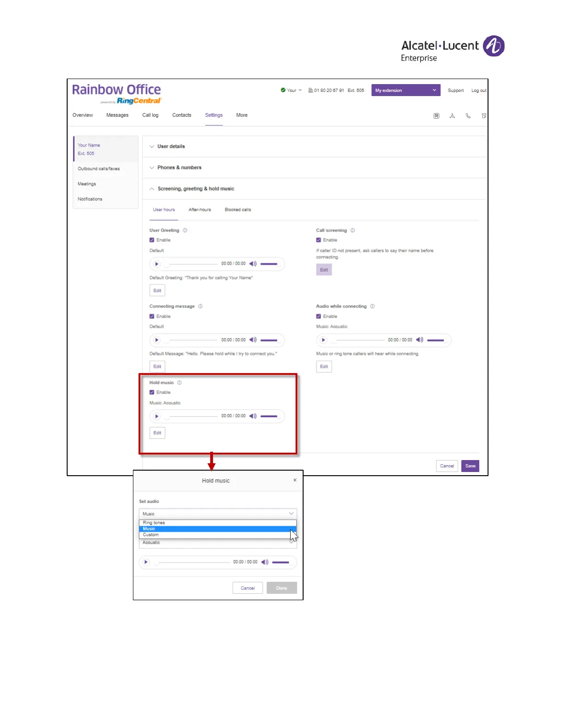Cancel the Hold music dialog

point(247,588)
